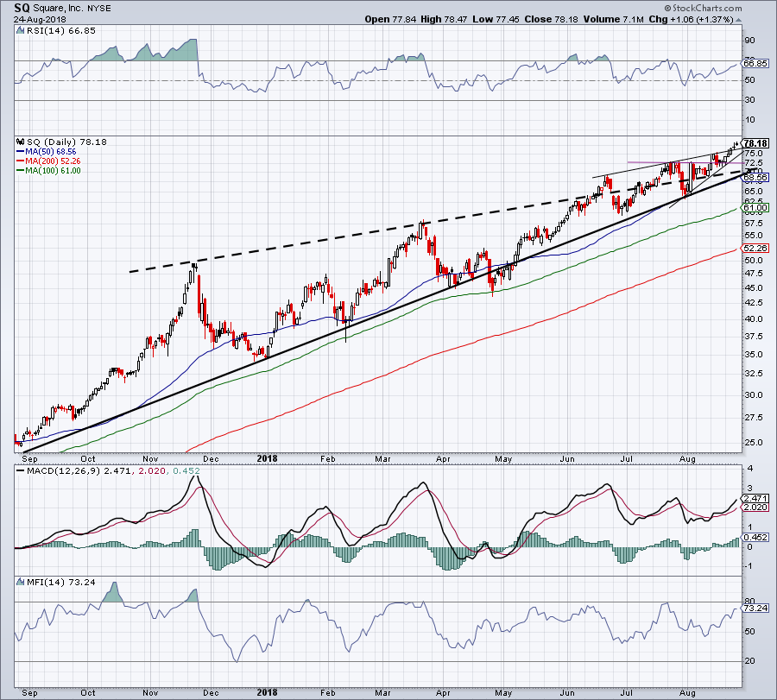Click the 2.471 MACD value tag
Image resolution: width=777 pixels, height=700 pixels.
click(x=755, y=498)
